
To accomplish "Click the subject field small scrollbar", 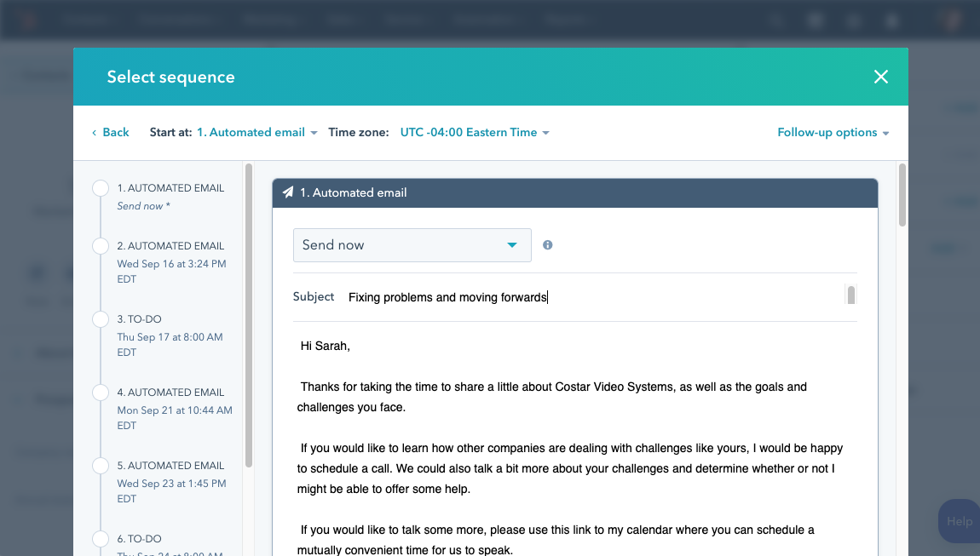I will 850,295.
